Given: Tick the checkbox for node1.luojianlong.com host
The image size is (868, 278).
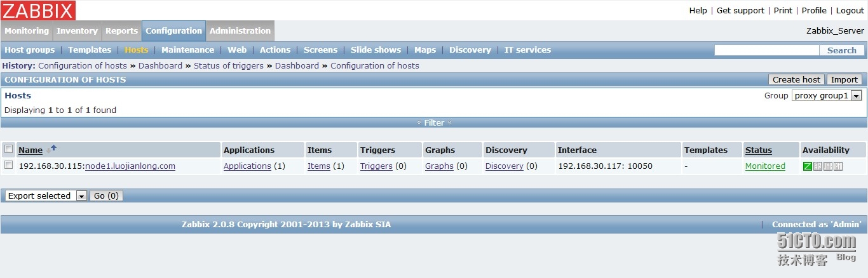Looking at the screenshot, I should (8, 165).
